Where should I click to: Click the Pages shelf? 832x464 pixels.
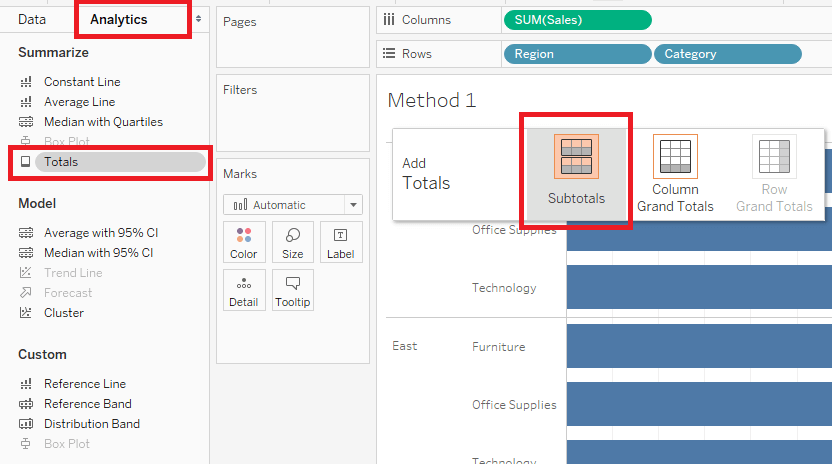(293, 37)
